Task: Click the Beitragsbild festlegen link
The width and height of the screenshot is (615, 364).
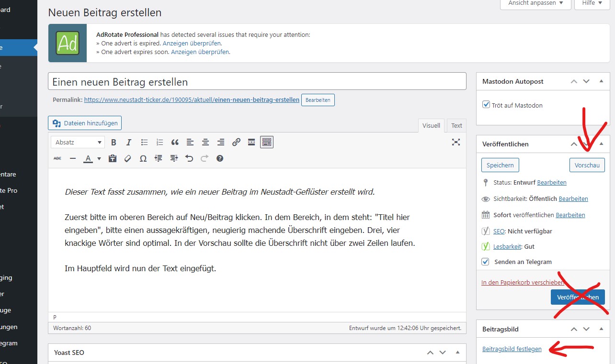Action: click(512, 349)
